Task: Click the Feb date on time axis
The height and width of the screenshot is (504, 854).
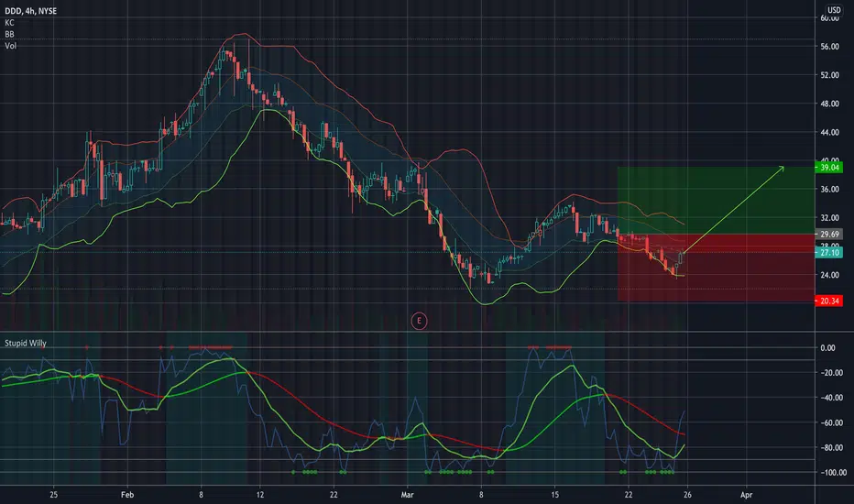Action: [x=126, y=495]
